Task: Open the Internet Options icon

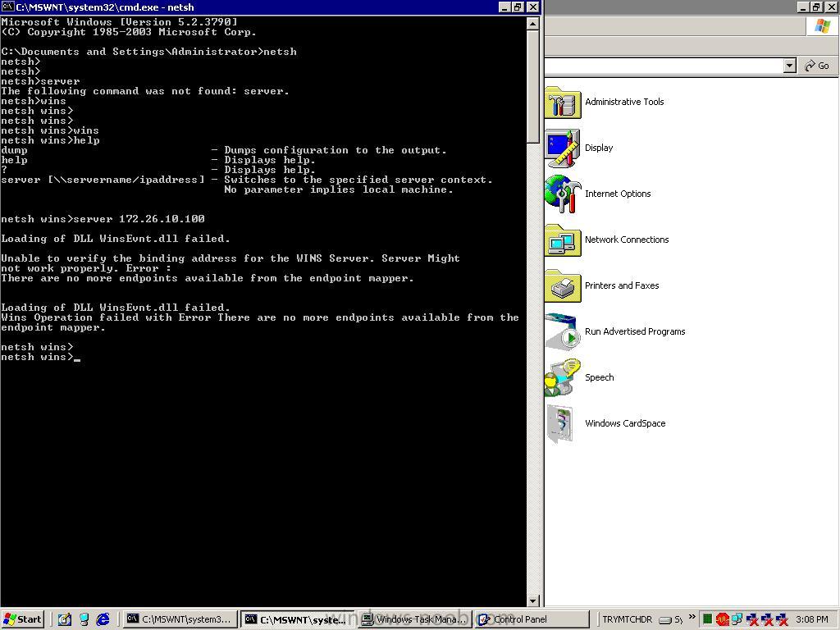Action: click(x=563, y=194)
